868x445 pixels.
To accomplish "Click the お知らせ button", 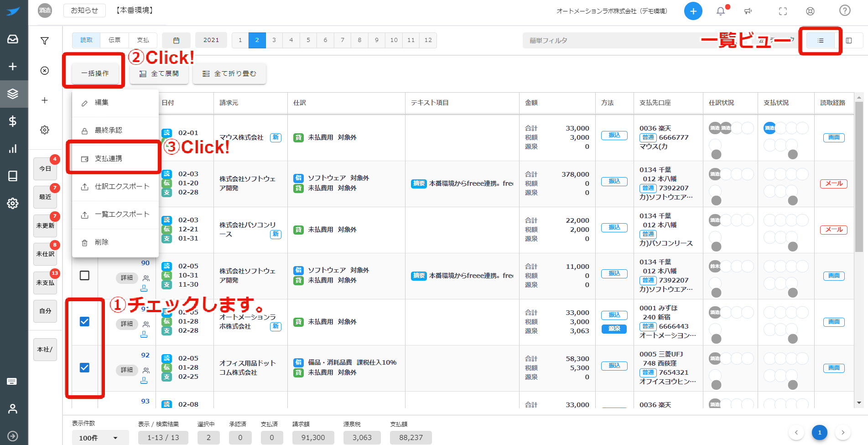I will tap(84, 10).
